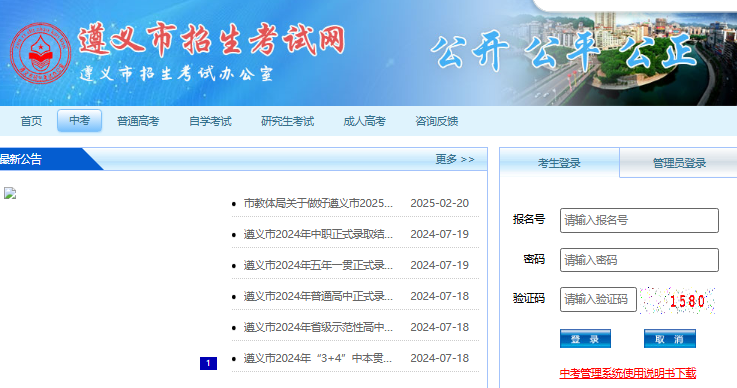737x388 pixels.
Task: Click the 遵义市招生考试网 site title
Action: pyautogui.click(x=212, y=40)
